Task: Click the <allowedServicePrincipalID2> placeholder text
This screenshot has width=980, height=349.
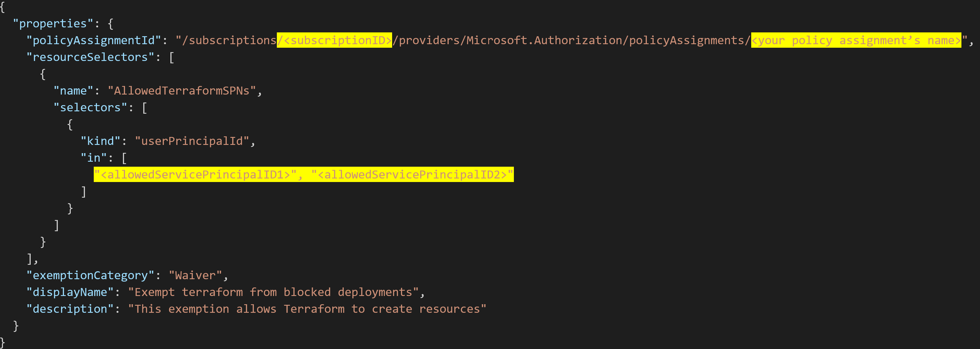Action: 412,174
